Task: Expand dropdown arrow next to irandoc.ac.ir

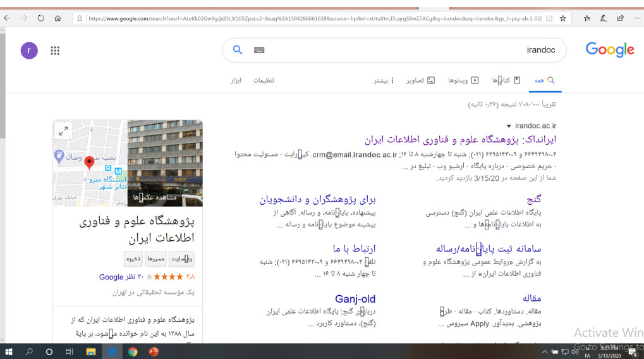Action: tap(509, 126)
